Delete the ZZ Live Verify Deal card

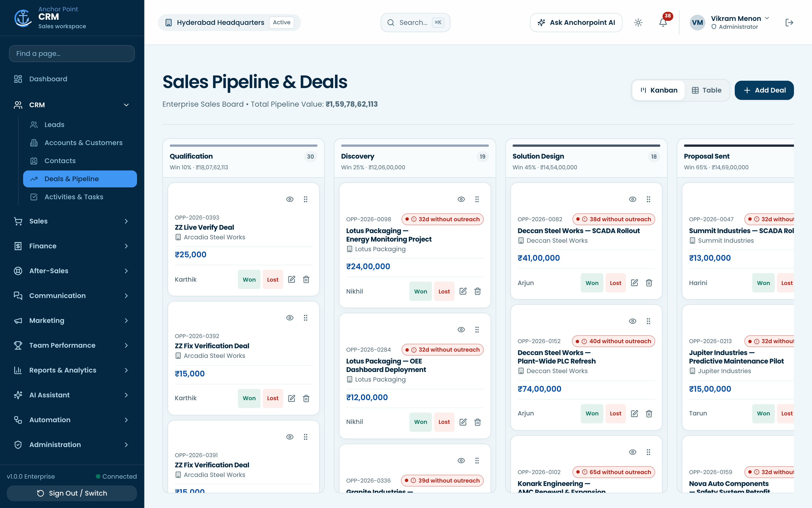coord(306,279)
